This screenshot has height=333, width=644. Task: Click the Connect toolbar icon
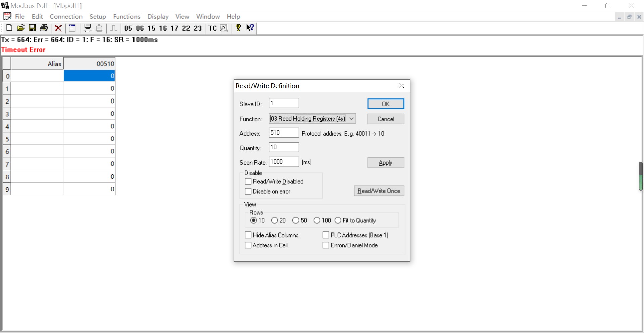[x=88, y=28]
